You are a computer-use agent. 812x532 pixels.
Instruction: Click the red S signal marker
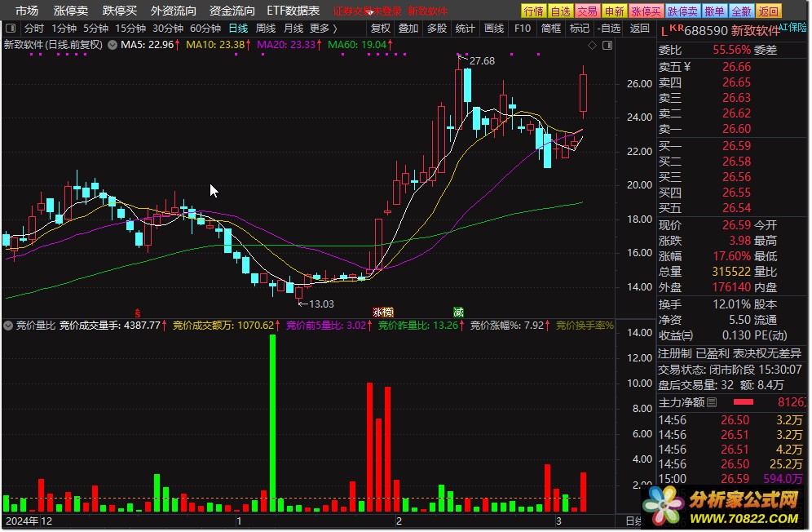point(137,313)
